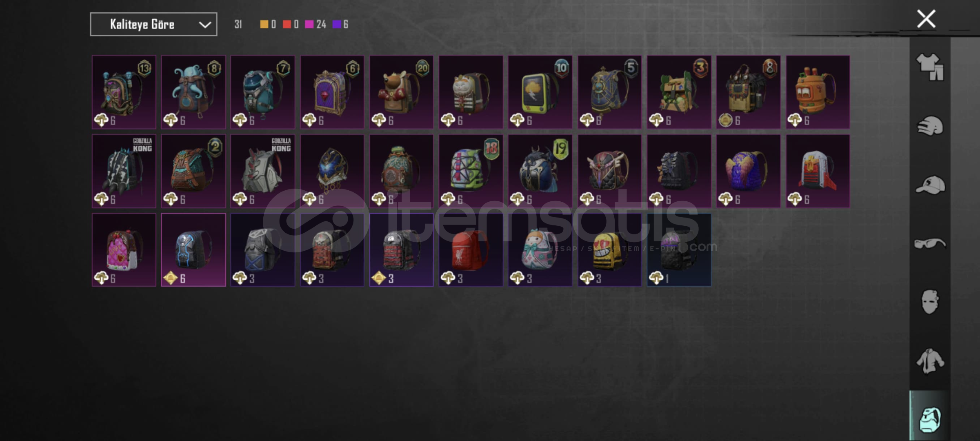Open the Kaliteye Göre sort dropdown
This screenshot has height=441, width=980.
153,24
